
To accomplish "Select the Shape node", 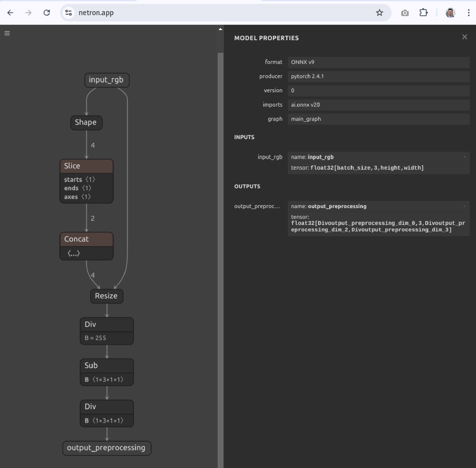I will [86, 123].
